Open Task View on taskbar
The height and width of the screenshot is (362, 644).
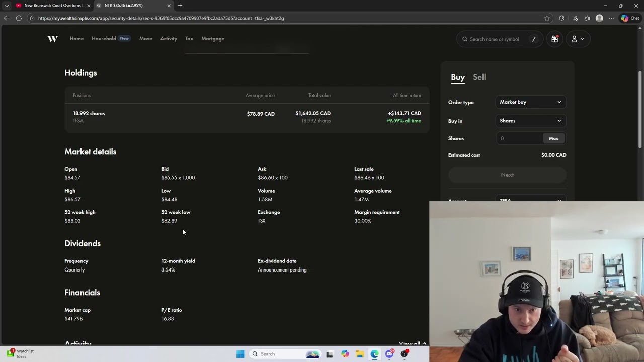click(x=329, y=354)
